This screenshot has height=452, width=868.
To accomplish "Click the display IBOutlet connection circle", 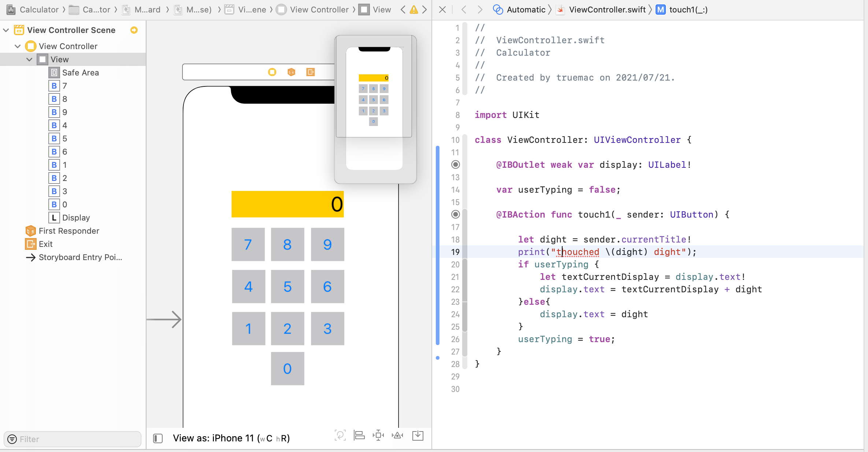I will pos(455,164).
